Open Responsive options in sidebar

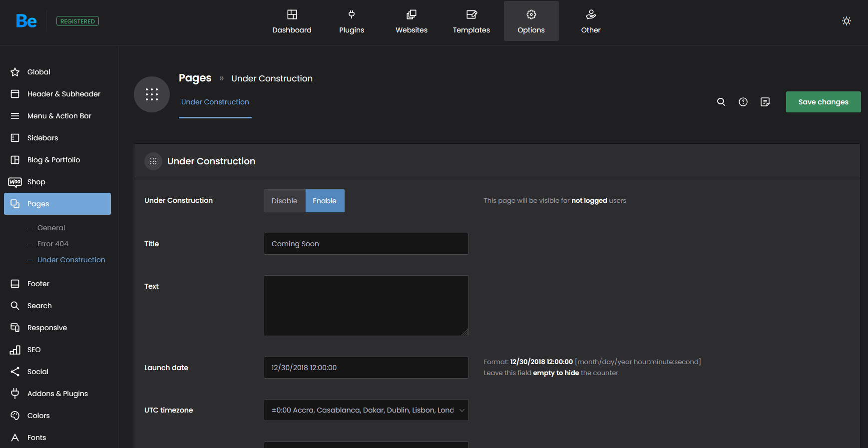[57, 328]
